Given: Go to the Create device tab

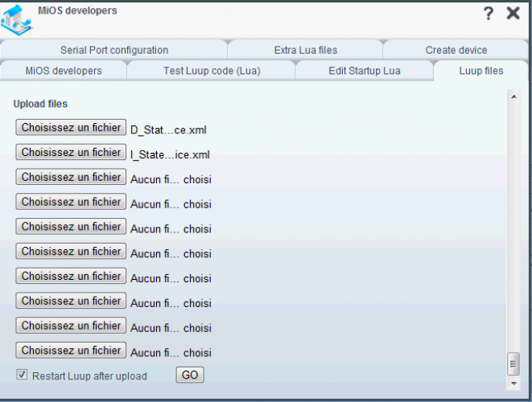Looking at the screenshot, I should [x=456, y=50].
